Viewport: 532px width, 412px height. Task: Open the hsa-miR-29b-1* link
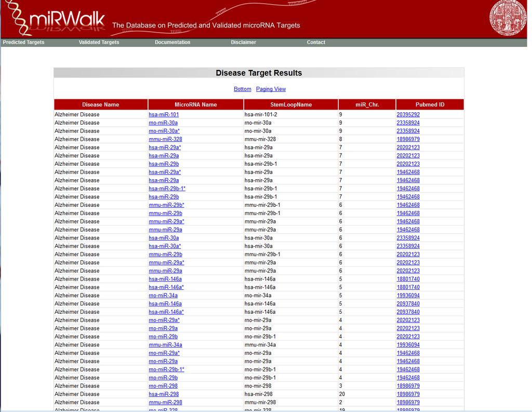tap(167, 189)
